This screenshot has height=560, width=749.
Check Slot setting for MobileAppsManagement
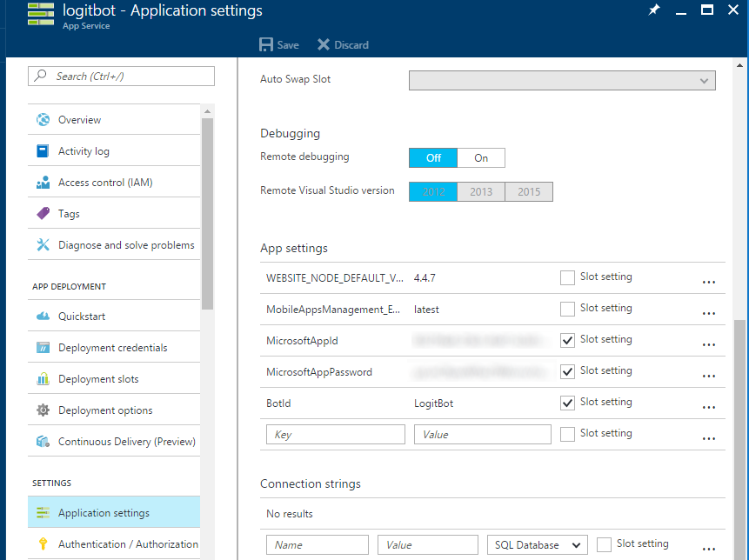tap(567, 309)
